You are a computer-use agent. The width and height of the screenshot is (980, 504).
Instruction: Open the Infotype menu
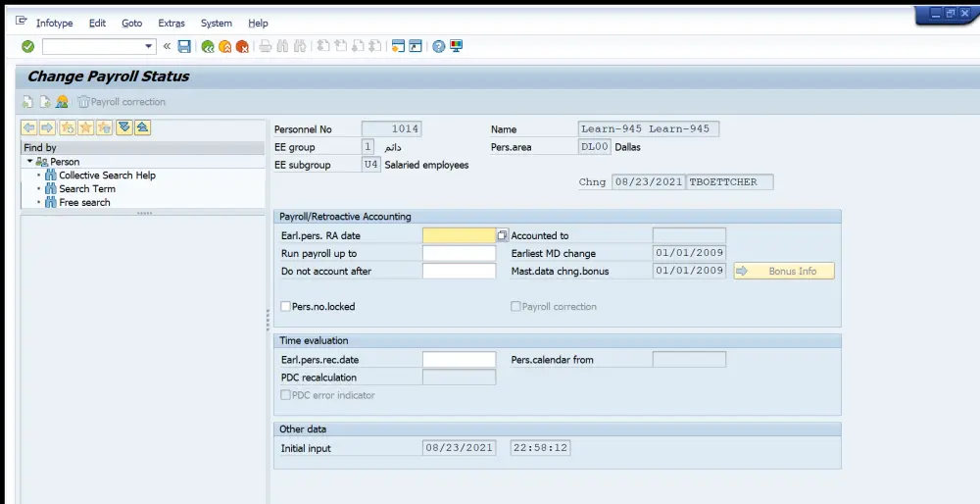[54, 24]
